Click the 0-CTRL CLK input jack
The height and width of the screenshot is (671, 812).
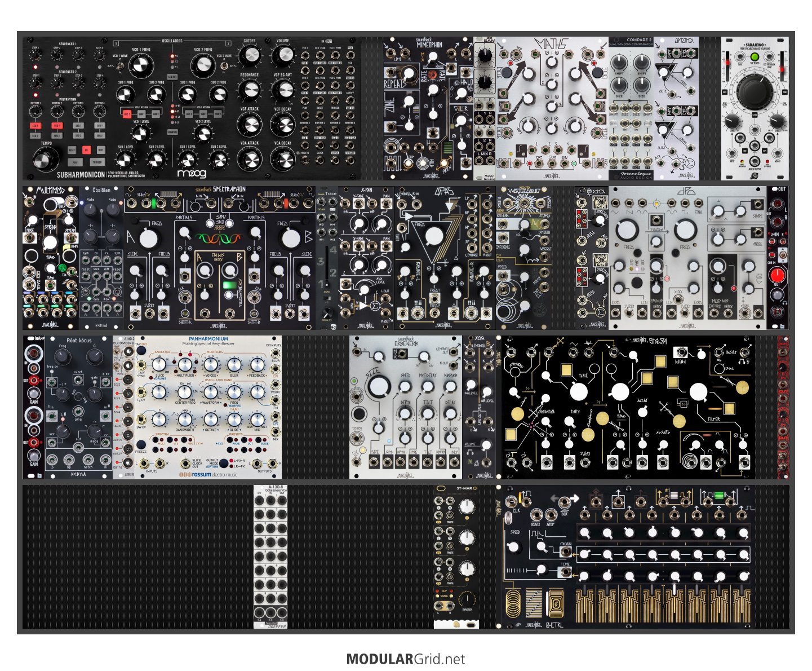[x=512, y=501]
